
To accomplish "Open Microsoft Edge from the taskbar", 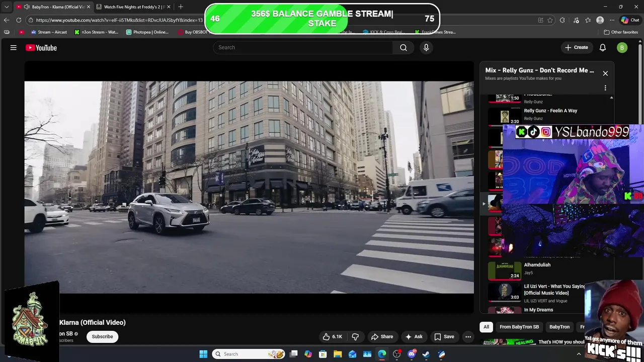I will (x=382, y=354).
